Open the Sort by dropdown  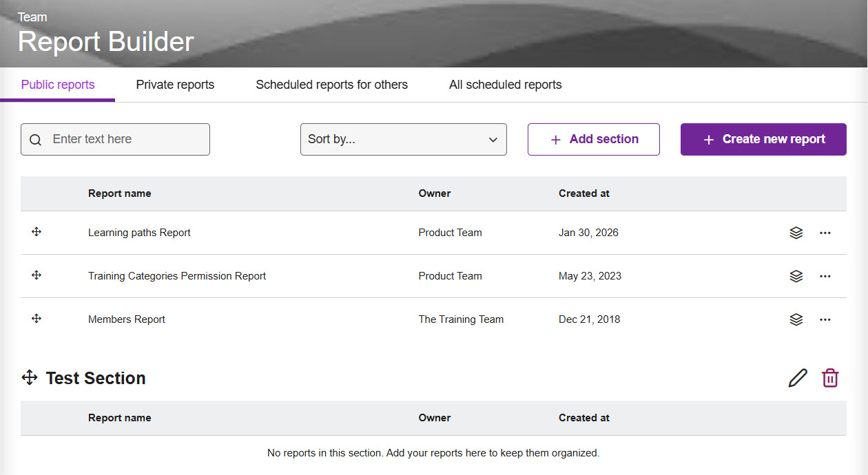pos(403,139)
